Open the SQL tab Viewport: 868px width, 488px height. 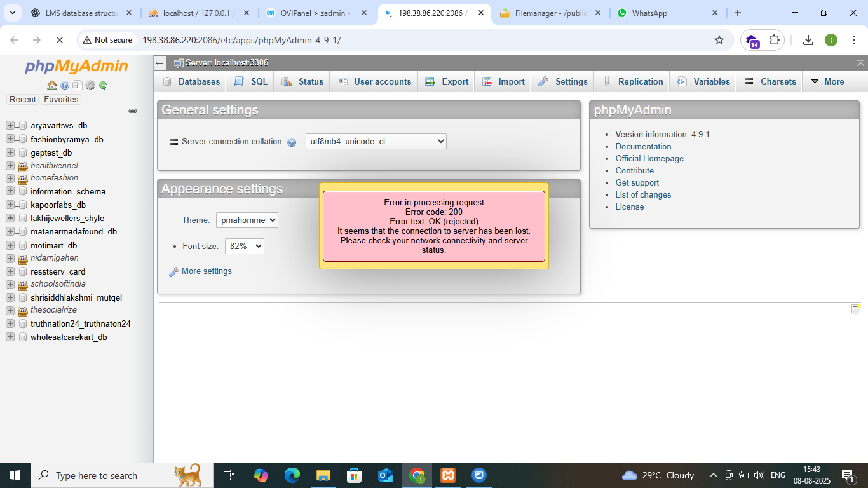pos(251,81)
